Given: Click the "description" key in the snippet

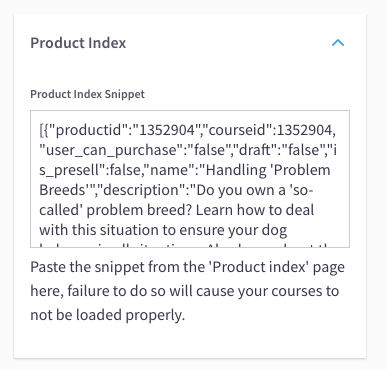Looking at the screenshot, I should (142, 190).
